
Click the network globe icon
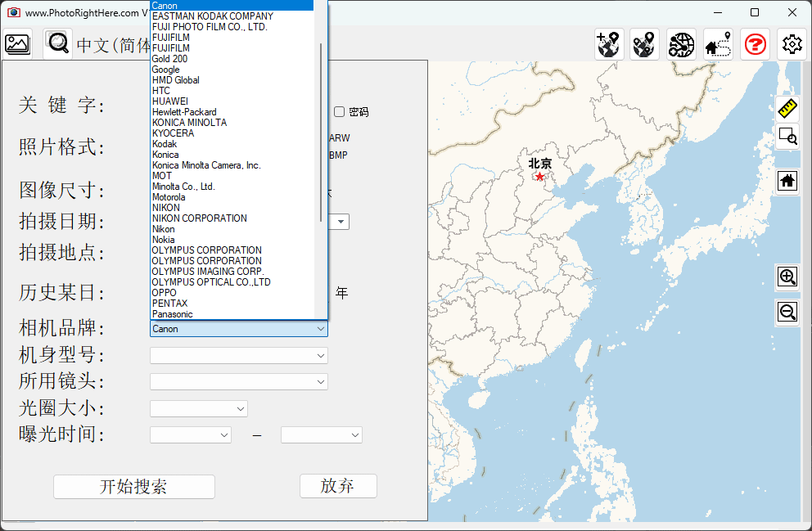coord(682,44)
